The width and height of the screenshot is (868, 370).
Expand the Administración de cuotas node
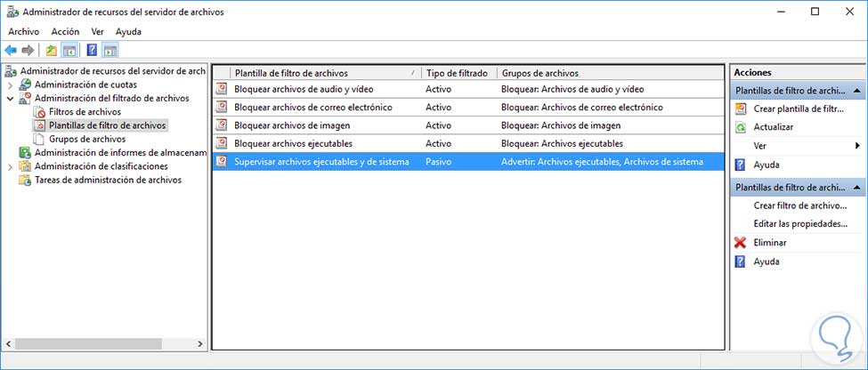[10, 85]
